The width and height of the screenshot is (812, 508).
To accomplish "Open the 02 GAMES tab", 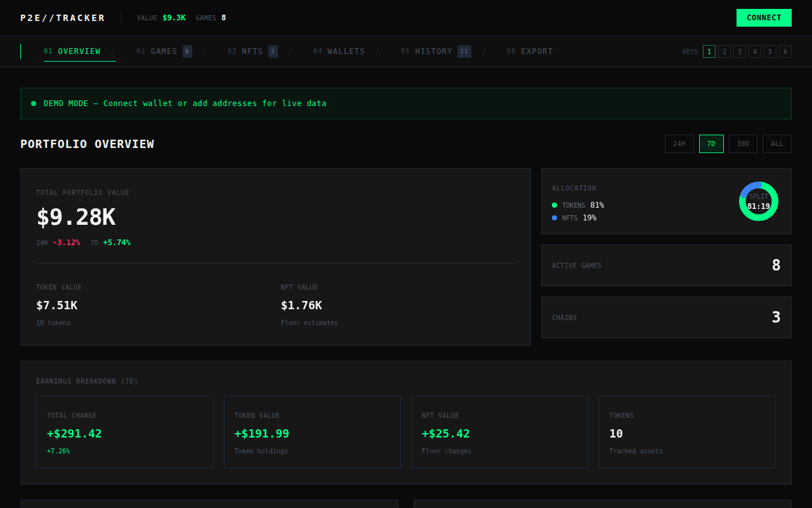I will tap(163, 51).
